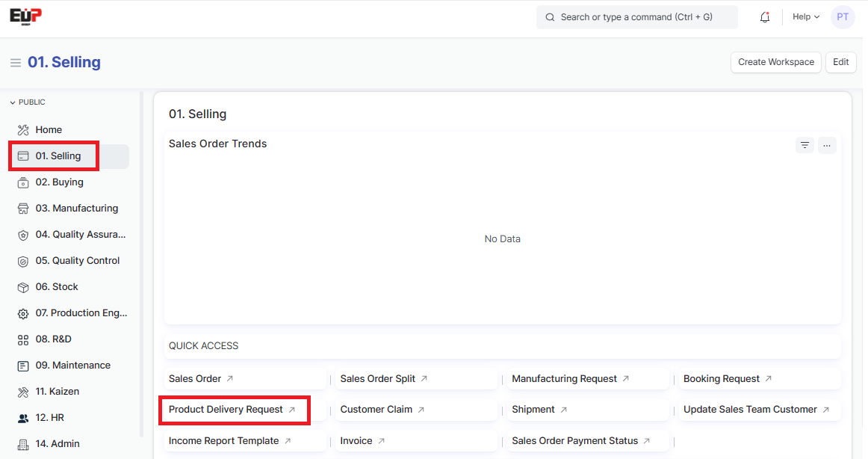Open the chart's three-dots options menu
The image size is (868, 459).
tap(827, 145)
